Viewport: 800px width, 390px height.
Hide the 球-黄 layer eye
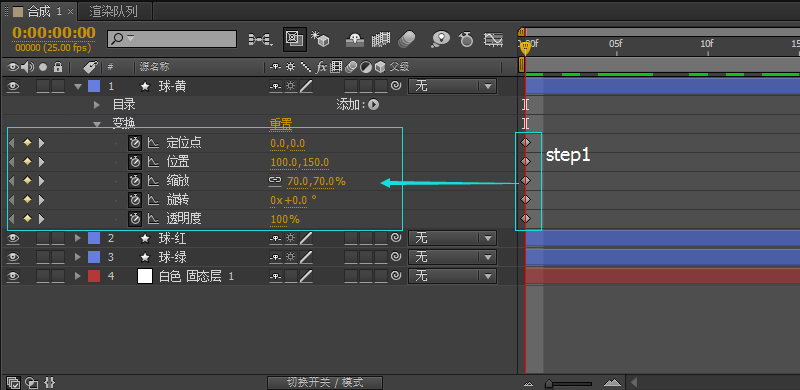13,86
